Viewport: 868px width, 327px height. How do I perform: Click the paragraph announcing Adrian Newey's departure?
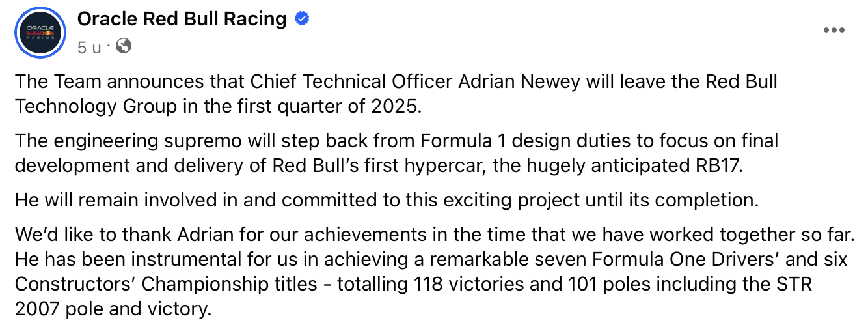pyautogui.click(x=396, y=93)
